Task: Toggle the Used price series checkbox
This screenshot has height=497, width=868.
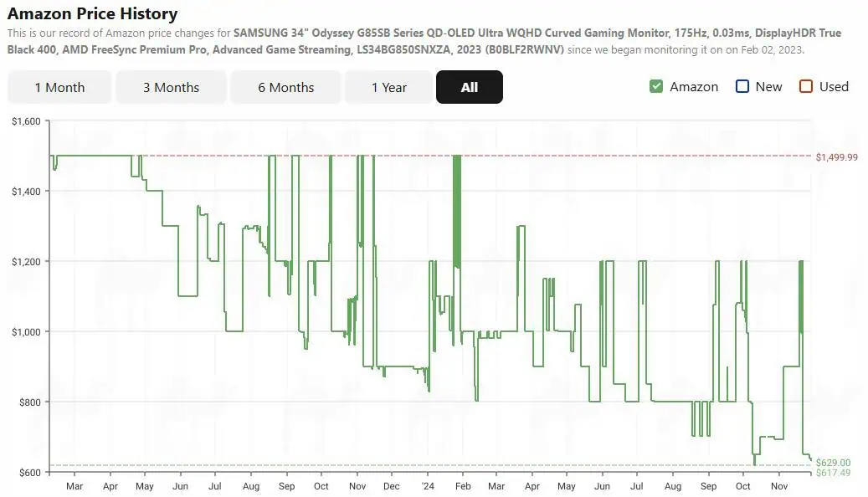Action: [806, 87]
